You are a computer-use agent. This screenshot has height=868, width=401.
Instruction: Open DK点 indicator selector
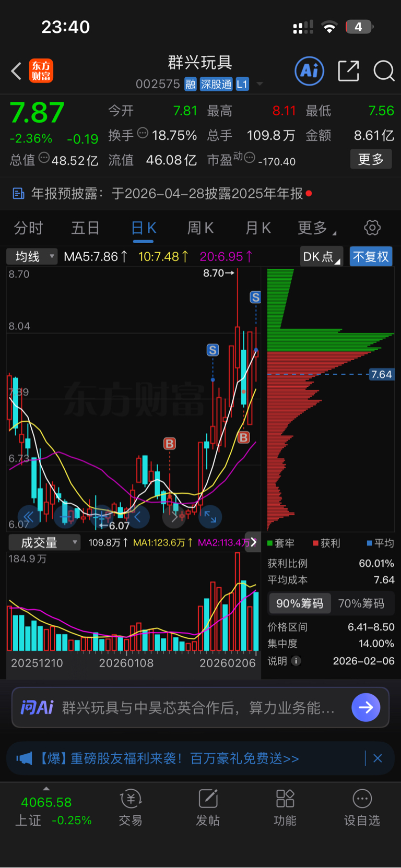click(321, 257)
